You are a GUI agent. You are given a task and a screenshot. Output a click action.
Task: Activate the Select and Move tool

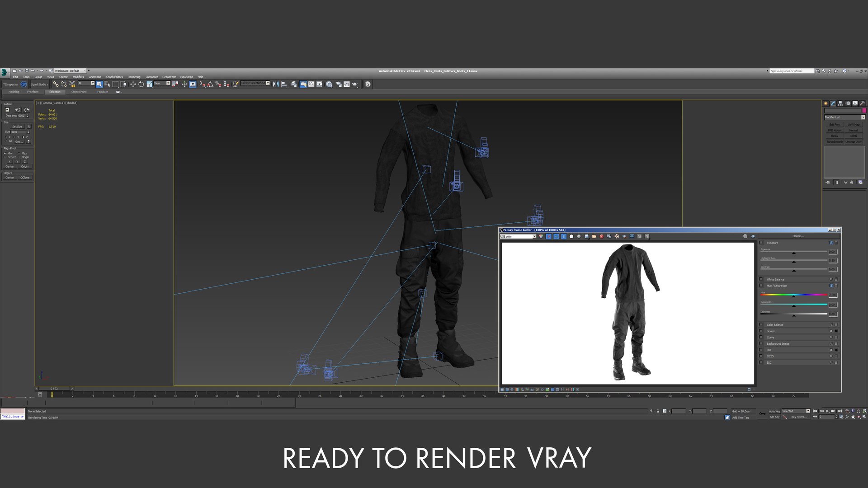point(133,84)
